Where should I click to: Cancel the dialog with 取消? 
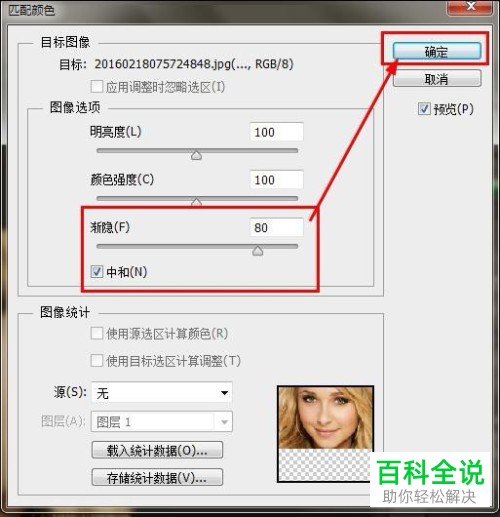pyautogui.click(x=437, y=79)
